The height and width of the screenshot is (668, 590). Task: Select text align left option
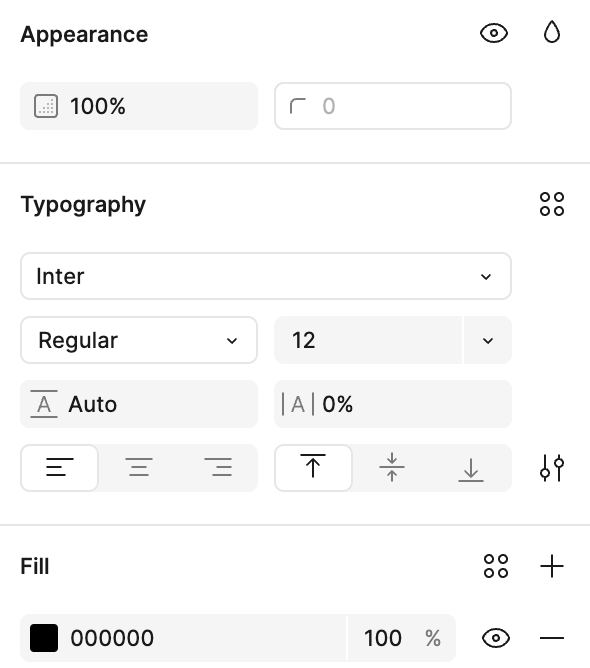click(x=60, y=468)
